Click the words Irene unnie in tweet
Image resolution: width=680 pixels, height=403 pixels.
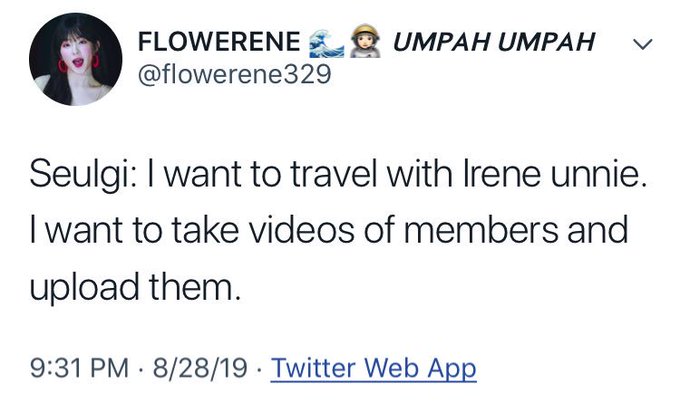pos(552,174)
